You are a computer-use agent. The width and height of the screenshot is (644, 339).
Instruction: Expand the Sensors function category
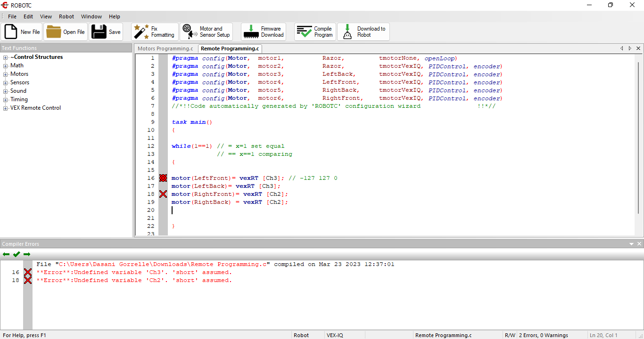(6, 83)
